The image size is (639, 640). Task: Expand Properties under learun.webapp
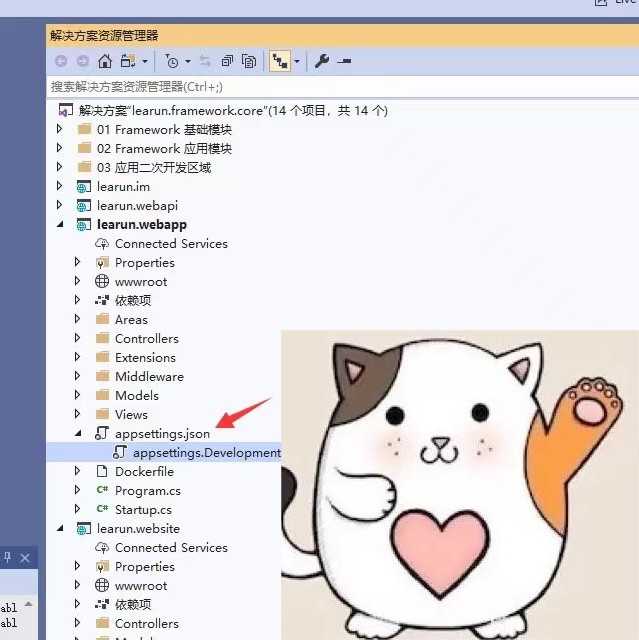pyautogui.click(x=78, y=262)
